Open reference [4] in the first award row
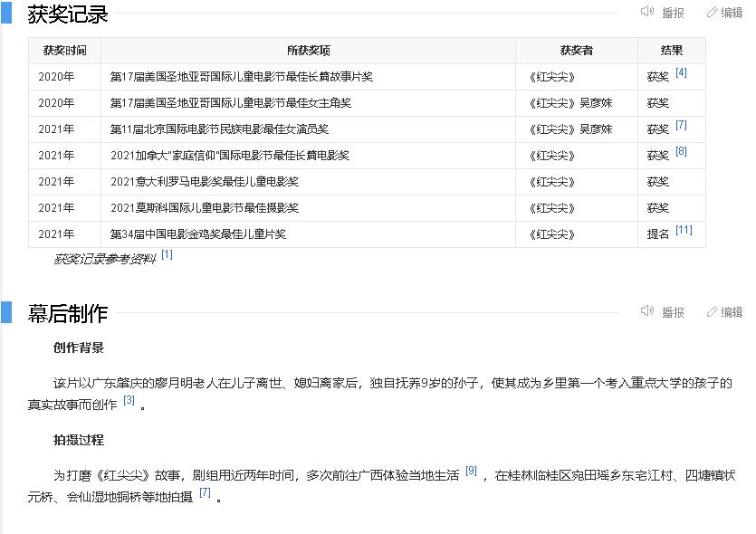Screen dimensions: 756x534 pos(681,72)
